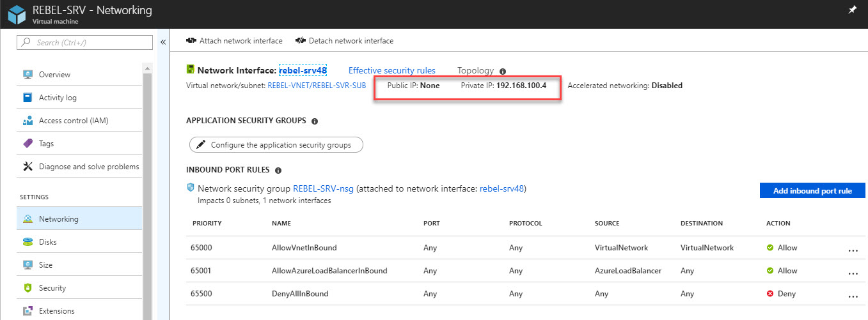
Task: Click the Security shield icon
Action: [28, 288]
